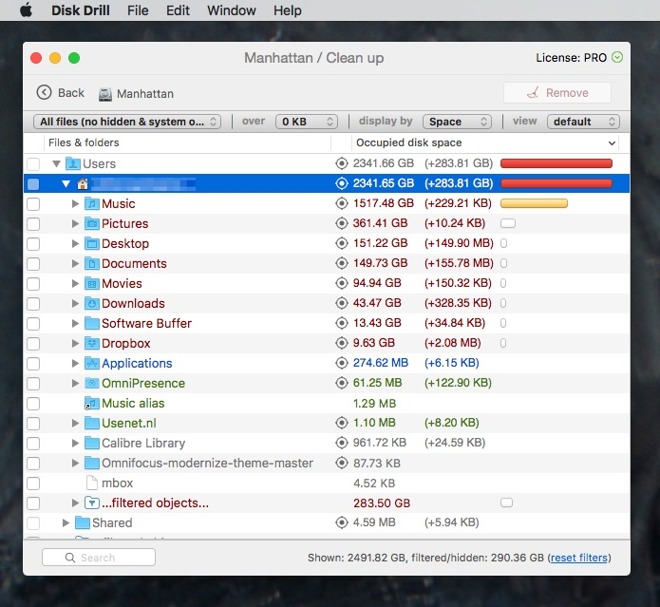Tick the Omnifocus-modernize-theme-master checkbox

pyautogui.click(x=33, y=463)
